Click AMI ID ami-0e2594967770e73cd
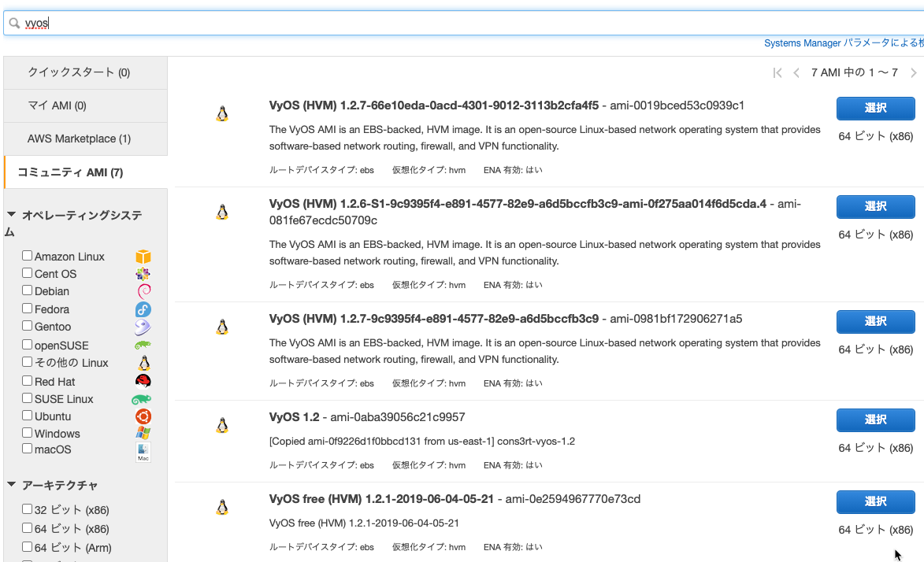Viewport: 924px width, 562px height. 573,499
